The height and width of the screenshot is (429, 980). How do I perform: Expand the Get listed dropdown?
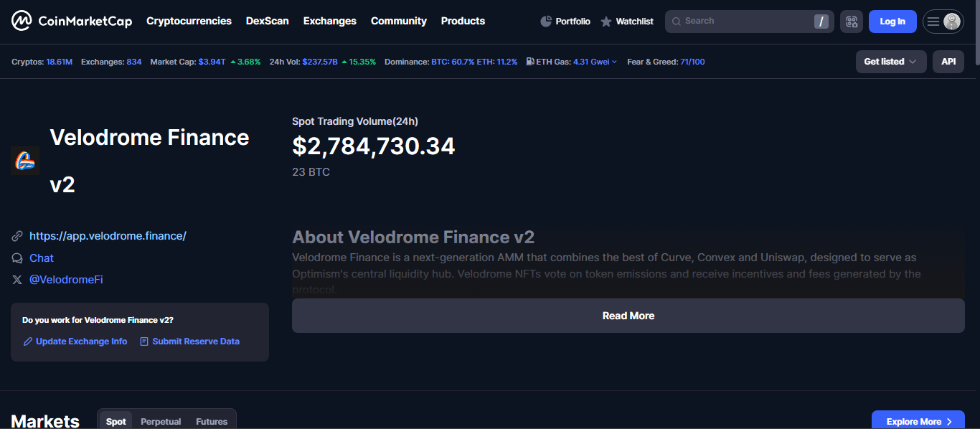[891, 62]
